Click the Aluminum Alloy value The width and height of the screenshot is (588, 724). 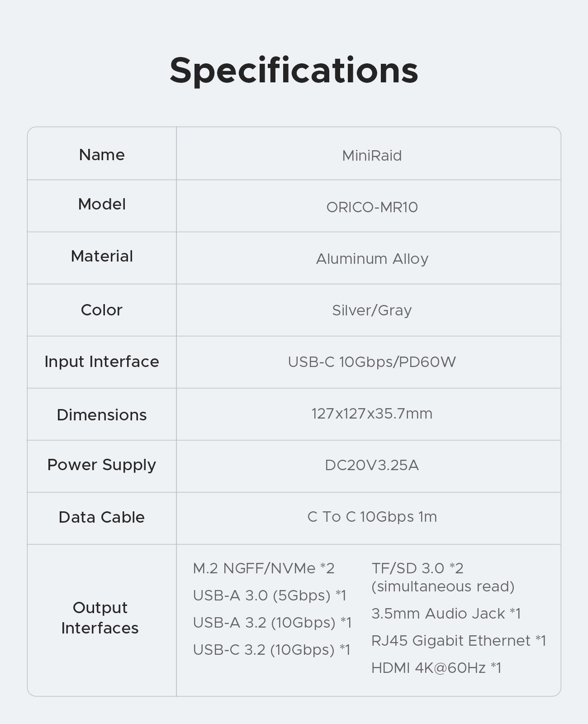click(372, 259)
